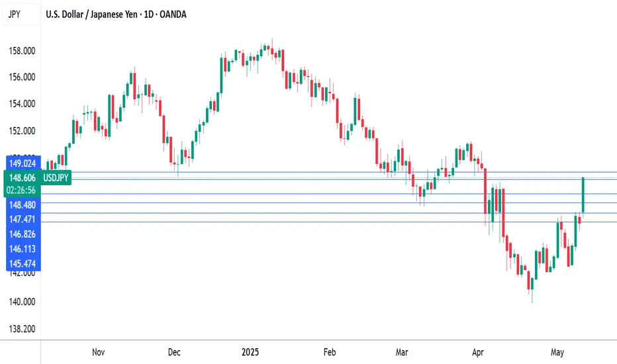This screenshot has height=364, width=617.
Task: Click the OANDA source label in title
Action: pyautogui.click(x=173, y=15)
